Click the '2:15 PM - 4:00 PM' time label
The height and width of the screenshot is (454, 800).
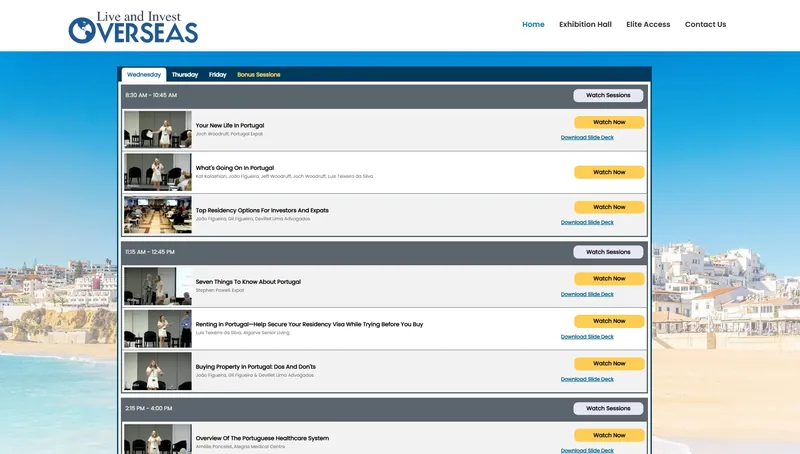(x=148, y=409)
